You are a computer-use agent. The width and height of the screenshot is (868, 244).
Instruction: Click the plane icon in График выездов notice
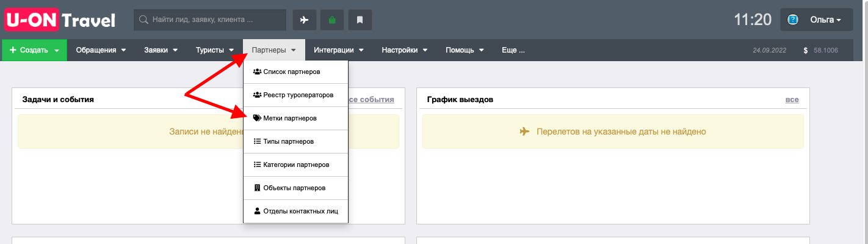click(524, 131)
